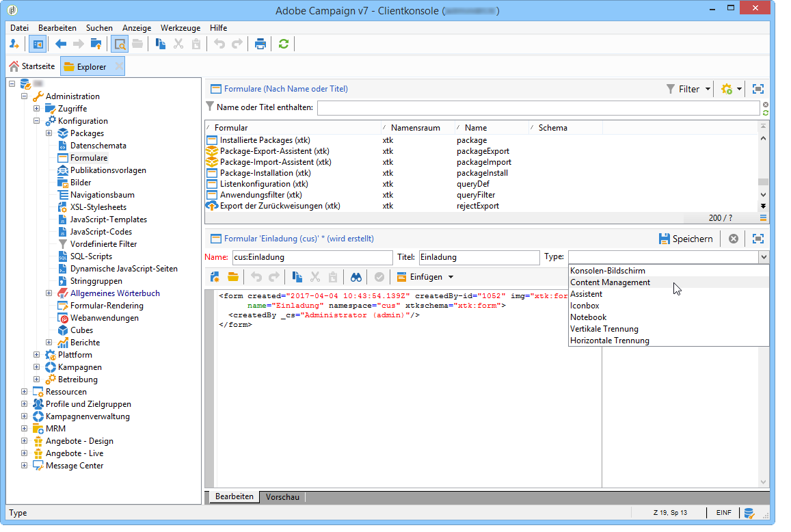
Task: Open the Datei menu
Action: [x=19, y=28]
